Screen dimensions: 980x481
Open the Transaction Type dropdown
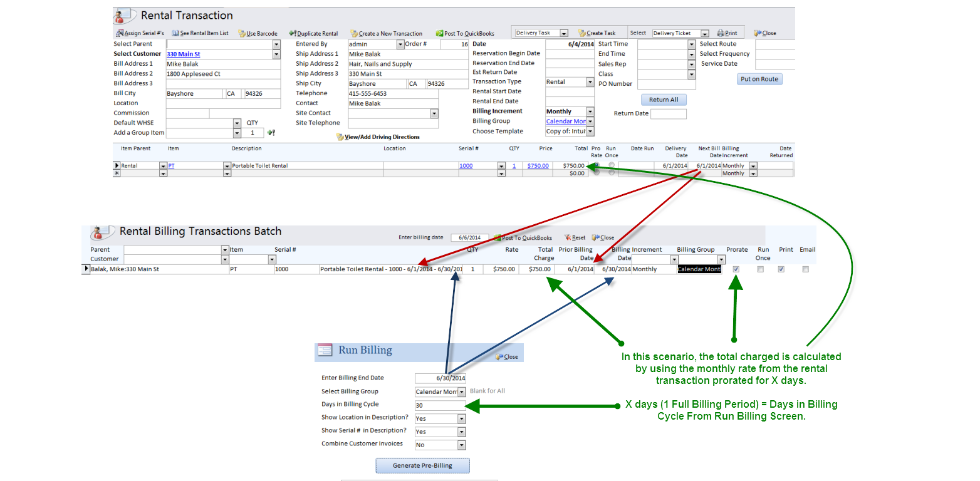590,82
